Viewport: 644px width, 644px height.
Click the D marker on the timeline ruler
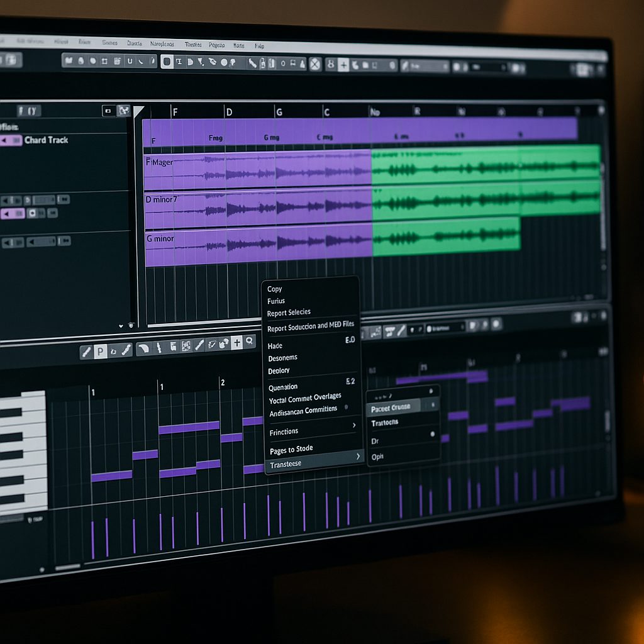(x=229, y=112)
